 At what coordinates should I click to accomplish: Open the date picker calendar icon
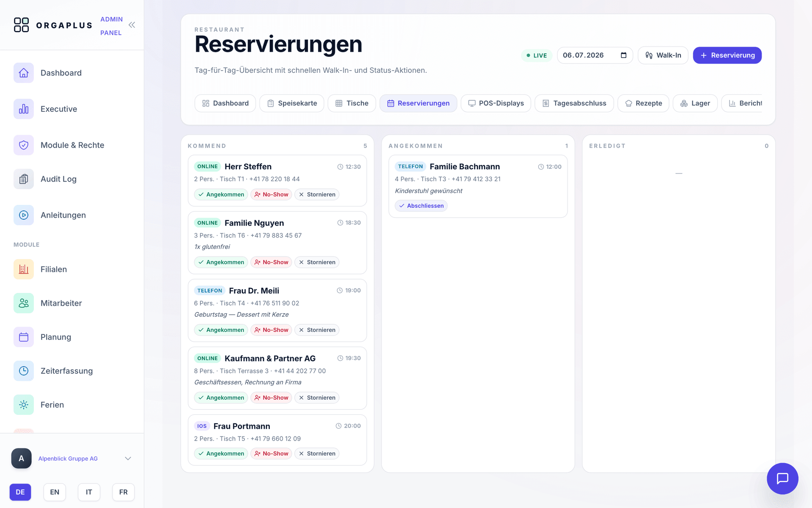coord(623,55)
